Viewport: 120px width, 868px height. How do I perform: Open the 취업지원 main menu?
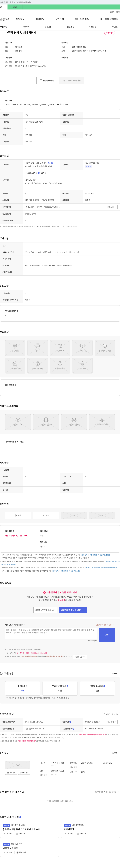tap(40, 19)
